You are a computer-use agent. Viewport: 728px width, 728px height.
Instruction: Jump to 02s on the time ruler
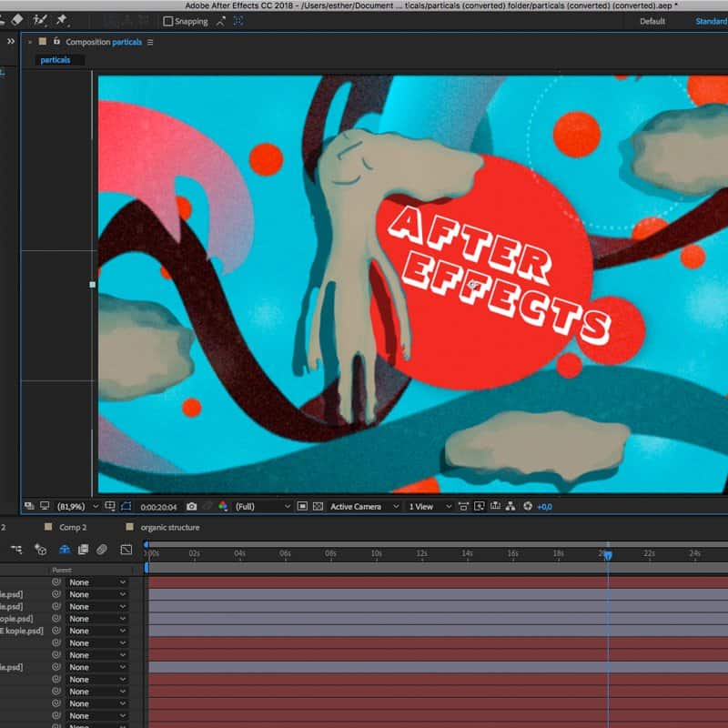[195, 553]
